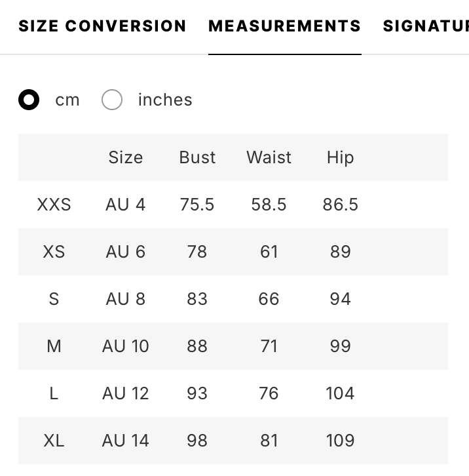Click the AU 8 size cell
This screenshot has width=469, height=476.
pyautogui.click(x=125, y=299)
